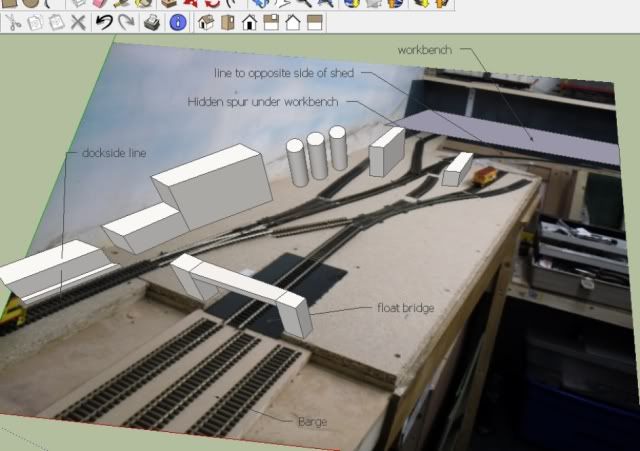The width and height of the screenshot is (640, 451).
Task: Select the orange freight wagon on the track
Action: (x=485, y=176)
